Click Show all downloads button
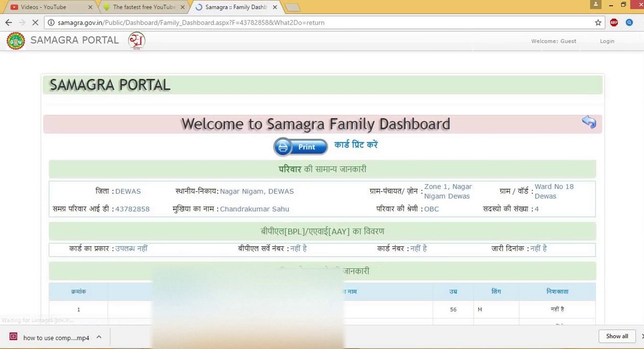The height and width of the screenshot is (349, 644). pyautogui.click(x=617, y=336)
